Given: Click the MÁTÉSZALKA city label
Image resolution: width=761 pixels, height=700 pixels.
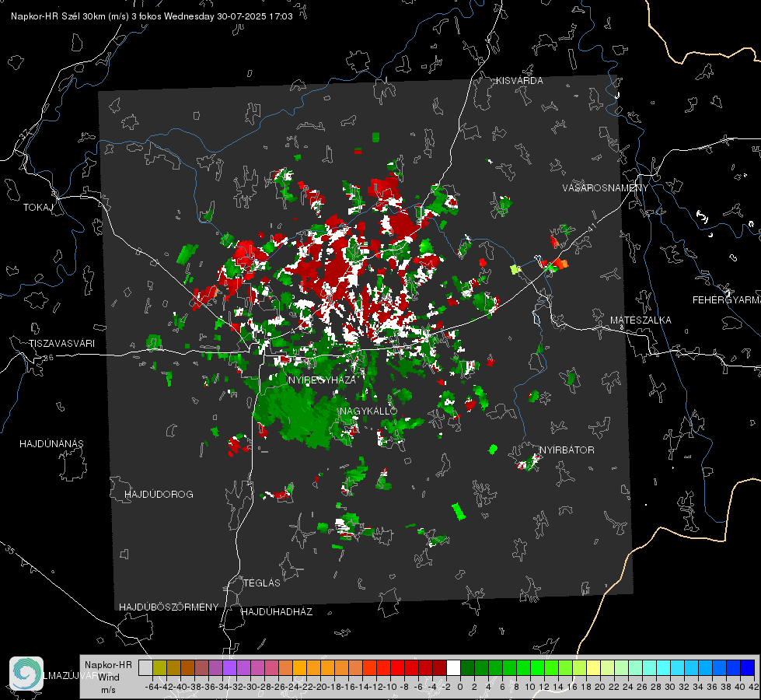Looking at the screenshot, I should (641, 320).
